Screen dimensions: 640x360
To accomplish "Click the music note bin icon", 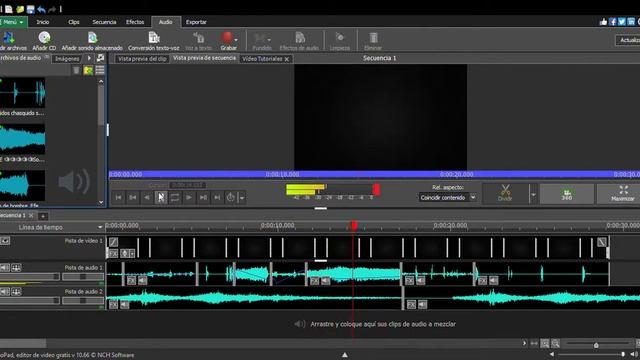I will click(x=100, y=58).
